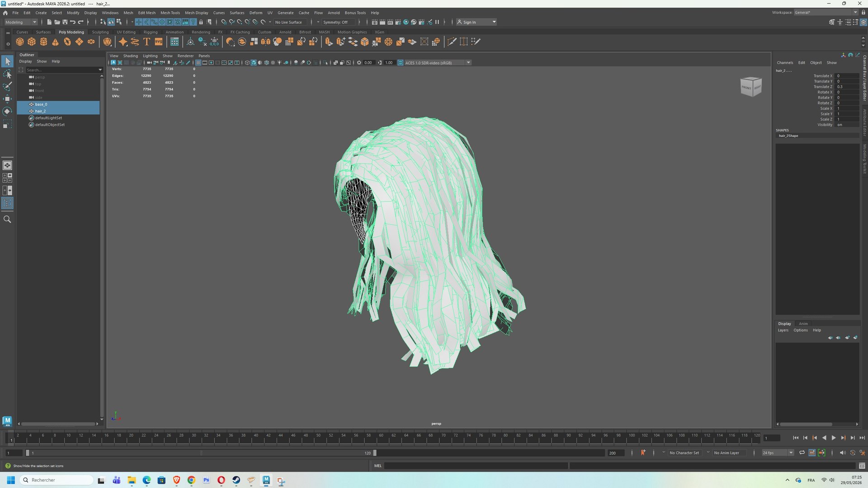868x488 pixels.
Task: Select the Lasso tool in the toolbox
Action: pyautogui.click(x=7, y=74)
